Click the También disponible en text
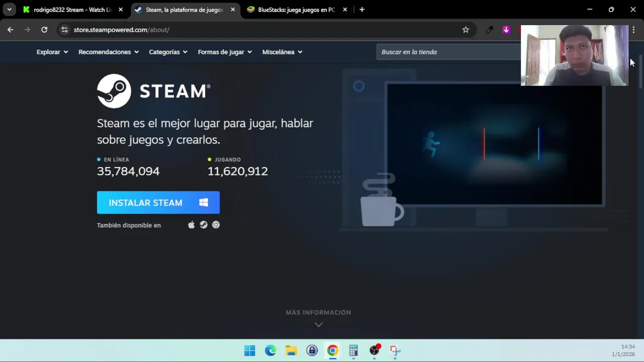This screenshot has height=362, width=644. 129,225
